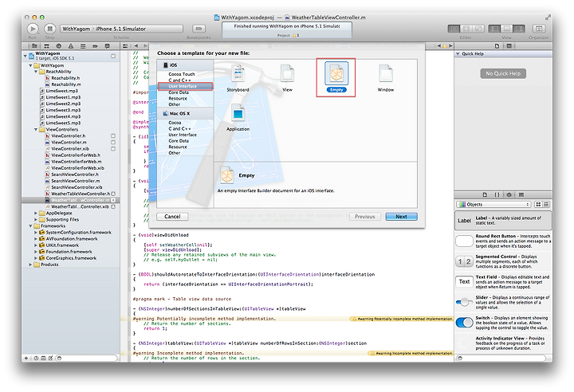Click the navigator filter field
The width and height of the screenshot is (574, 392).
click(87, 358)
